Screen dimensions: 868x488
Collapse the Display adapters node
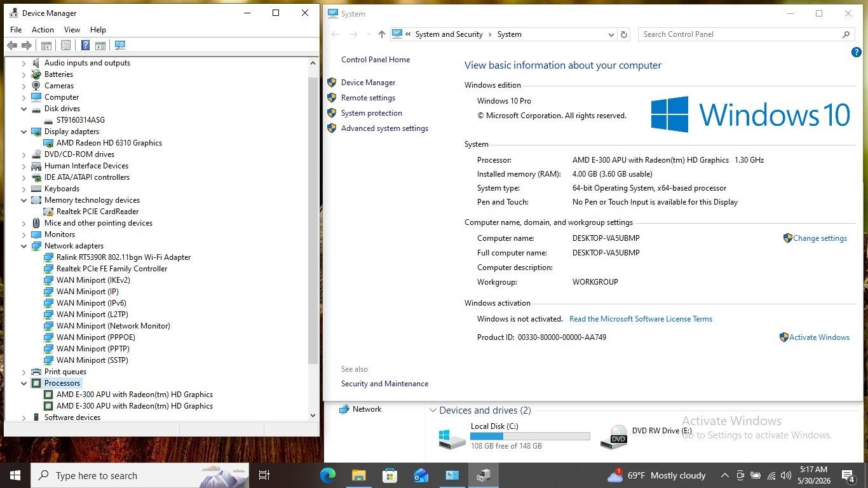tap(24, 132)
